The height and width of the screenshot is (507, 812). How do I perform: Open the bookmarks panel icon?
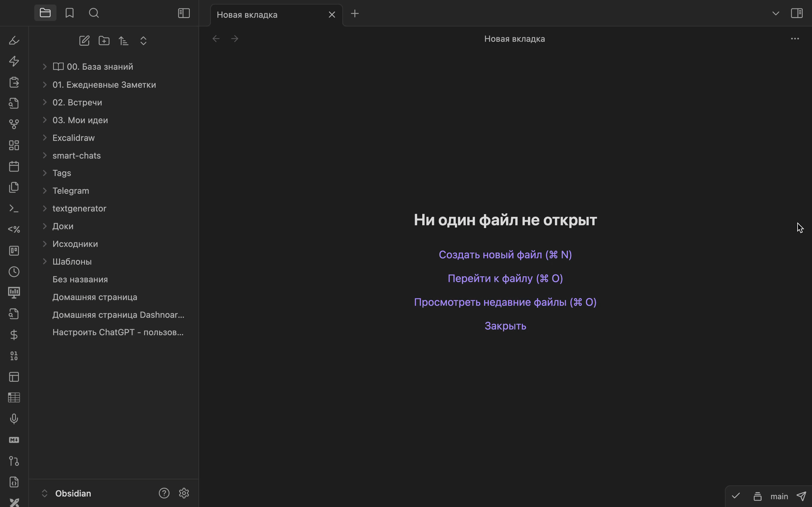[69, 13]
